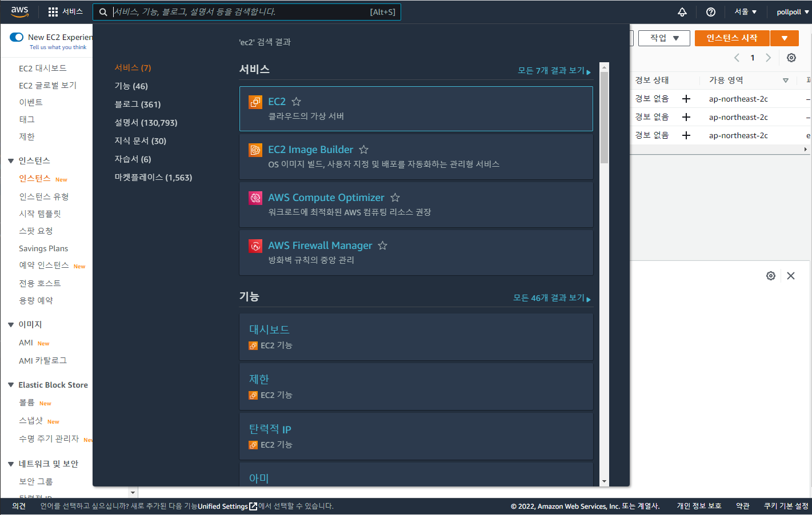Add alarm for second instance row

click(686, 117)
